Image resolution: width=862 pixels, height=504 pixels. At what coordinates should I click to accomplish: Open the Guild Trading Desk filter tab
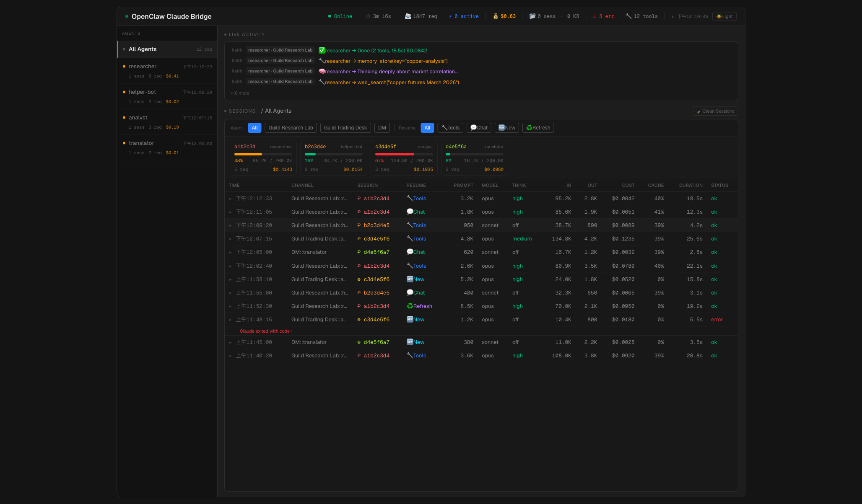tap(345, 128)
